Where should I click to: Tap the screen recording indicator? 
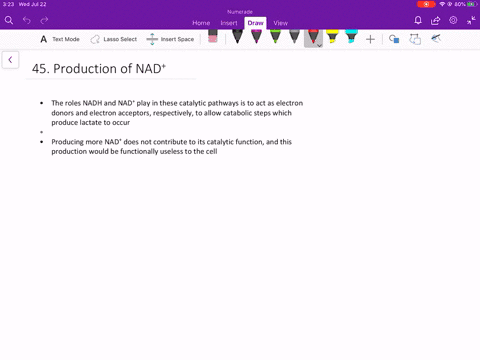point(426,4)
